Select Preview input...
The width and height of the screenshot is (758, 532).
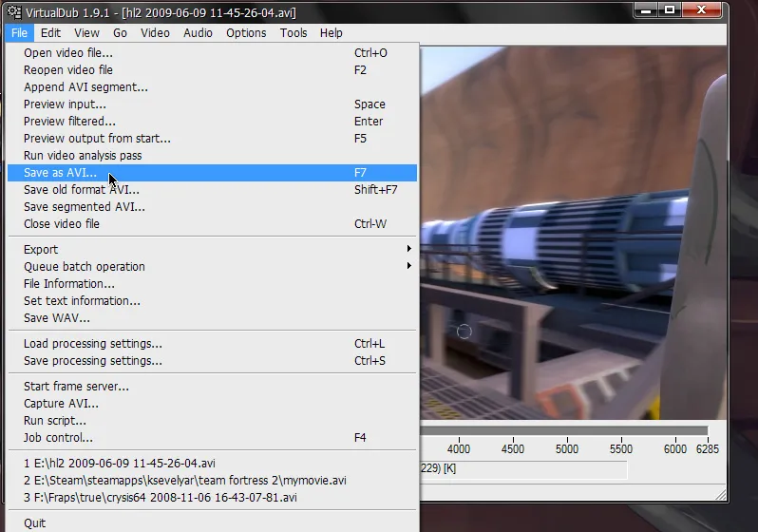click(x=212, y=104)
